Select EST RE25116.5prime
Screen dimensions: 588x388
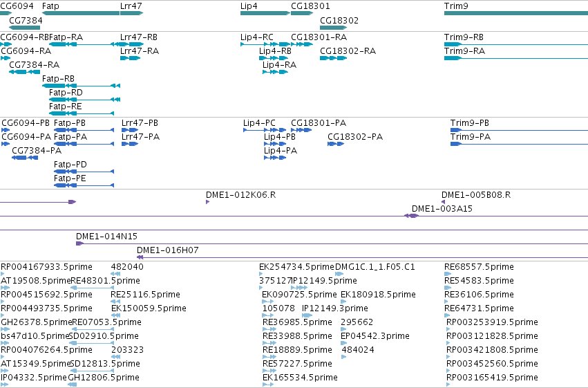click(x=145, y=295)
